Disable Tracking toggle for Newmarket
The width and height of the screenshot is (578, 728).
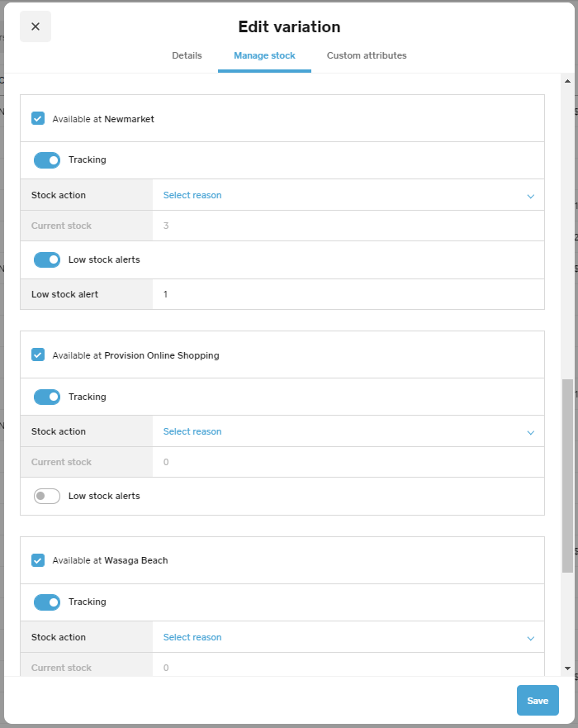point(47,159)
